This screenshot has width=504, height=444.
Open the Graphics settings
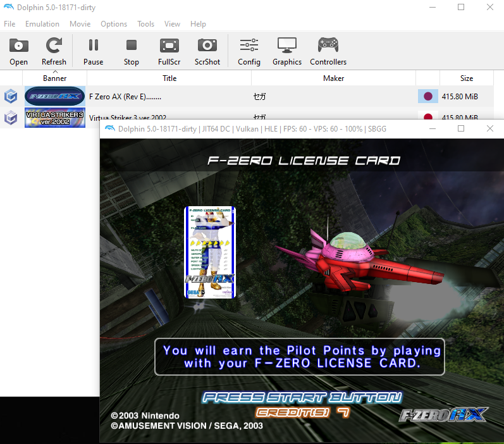(286, 51)
